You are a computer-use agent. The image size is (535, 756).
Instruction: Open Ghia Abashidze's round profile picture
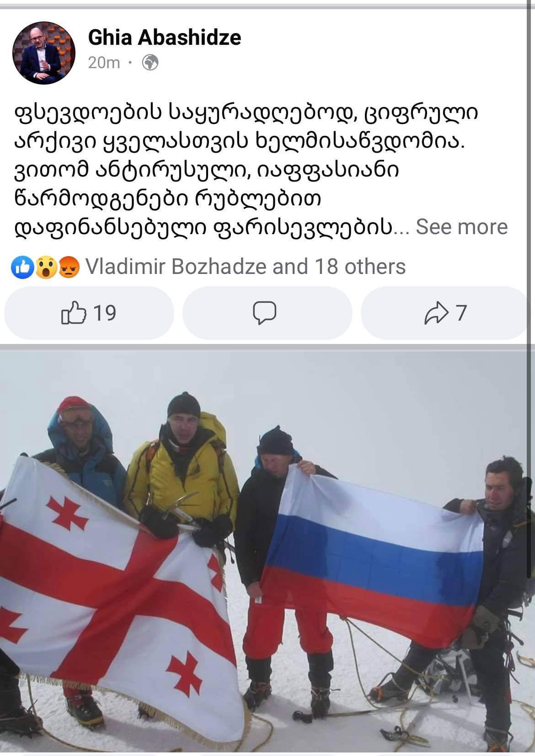[x=44, y=53]
